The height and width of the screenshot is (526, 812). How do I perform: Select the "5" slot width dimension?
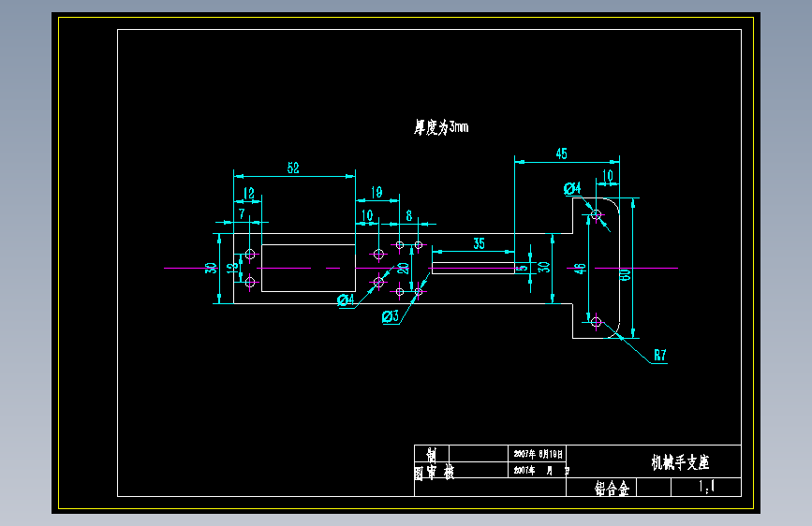(x=523, y=268)
